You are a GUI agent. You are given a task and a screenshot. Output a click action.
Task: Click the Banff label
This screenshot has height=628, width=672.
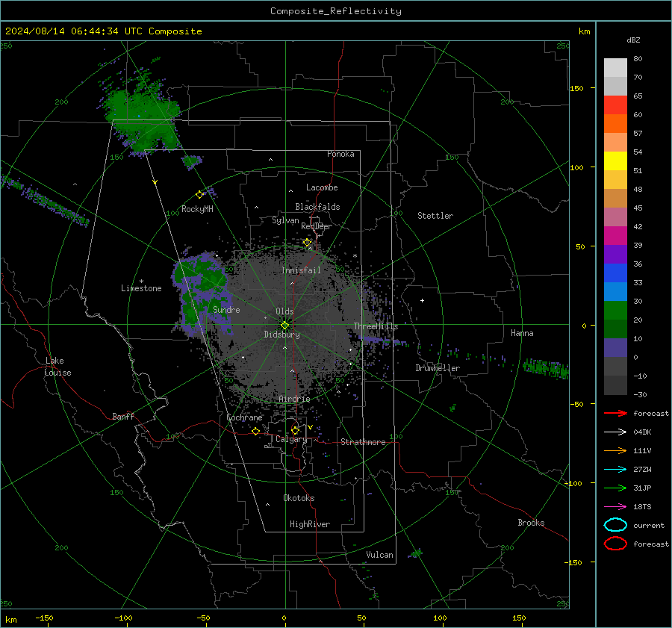click(123, 416)
